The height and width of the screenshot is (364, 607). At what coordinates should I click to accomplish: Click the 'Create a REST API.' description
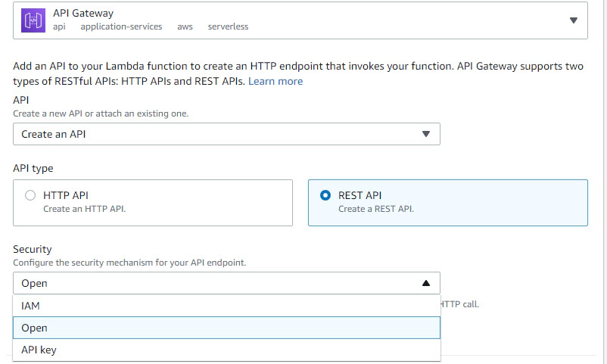[x=376, y=209]
